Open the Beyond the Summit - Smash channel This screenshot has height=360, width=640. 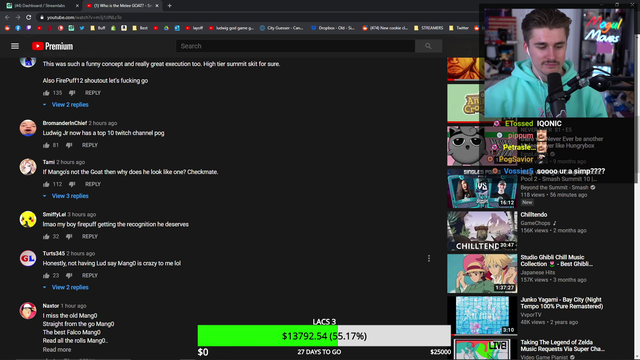point(554,188)
